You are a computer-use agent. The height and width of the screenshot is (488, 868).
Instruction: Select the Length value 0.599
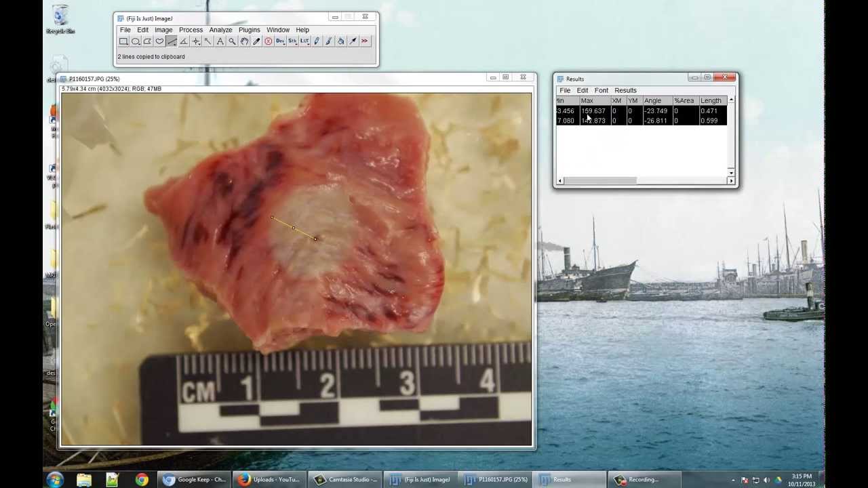tap(709, 121)
